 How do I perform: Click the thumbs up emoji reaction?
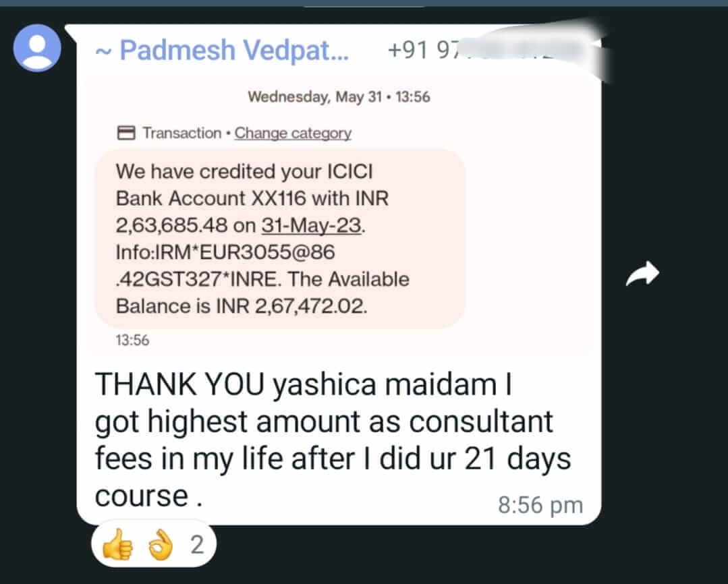click(x=117, y=544)
